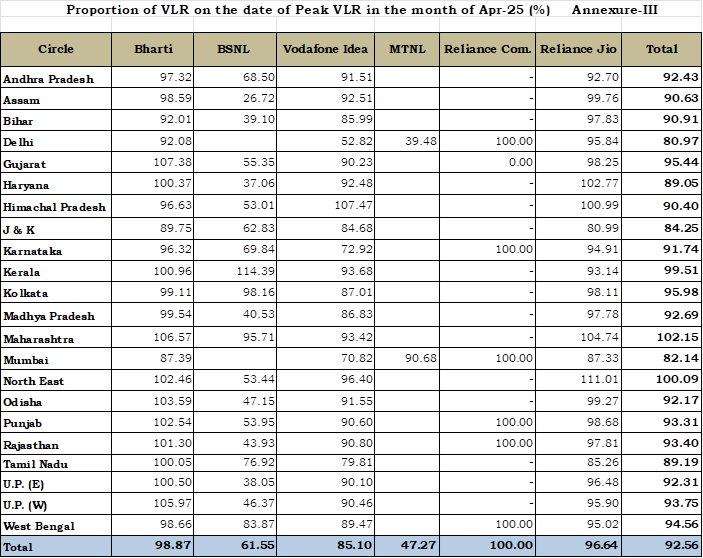Click Reliance Com. value 100.00 for Karnataka
Viewport: 703px width, 558px height.
(514, 249)
